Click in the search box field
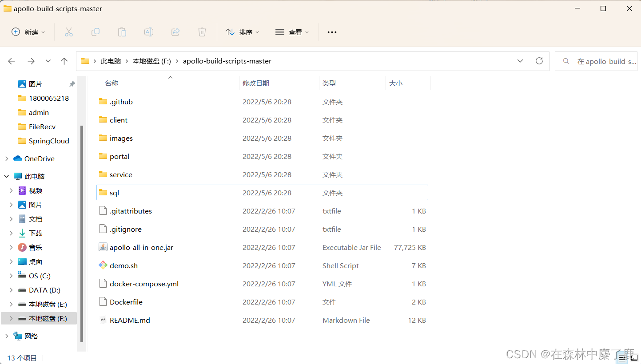Image resolution: width=641 pixels, height=364 pixels. point(596,61)
